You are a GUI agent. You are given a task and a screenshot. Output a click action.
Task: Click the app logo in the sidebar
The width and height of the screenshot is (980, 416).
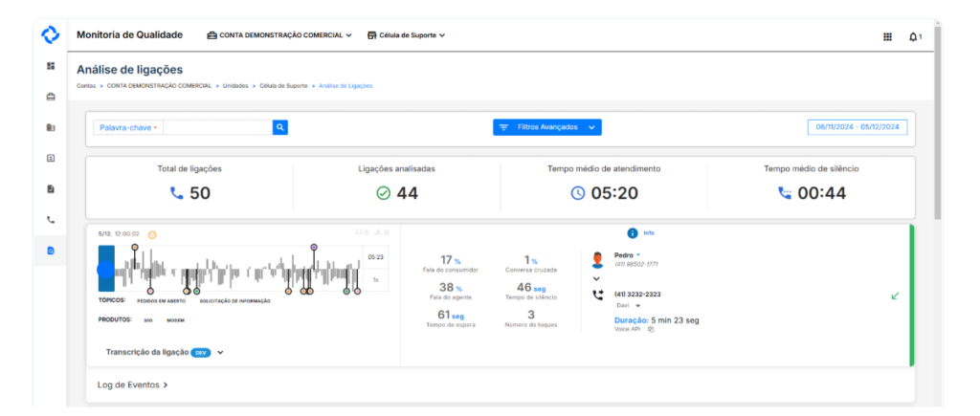[x=50, y=35]
